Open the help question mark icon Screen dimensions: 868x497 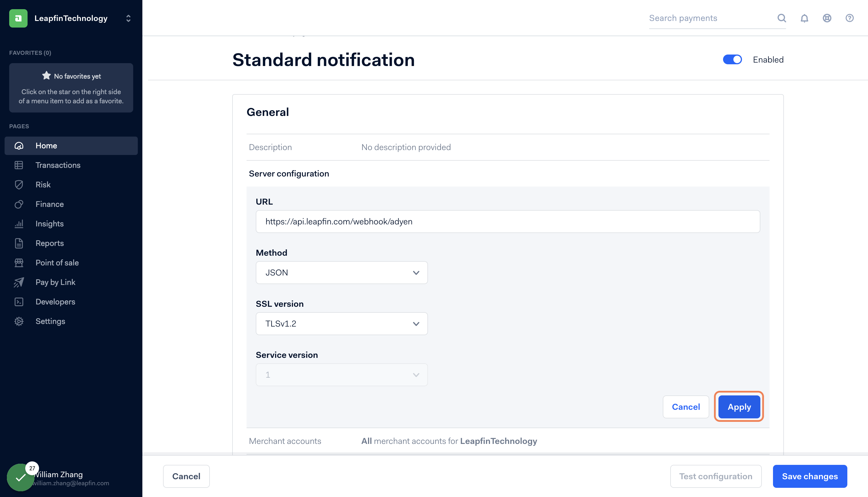point(849,18)
